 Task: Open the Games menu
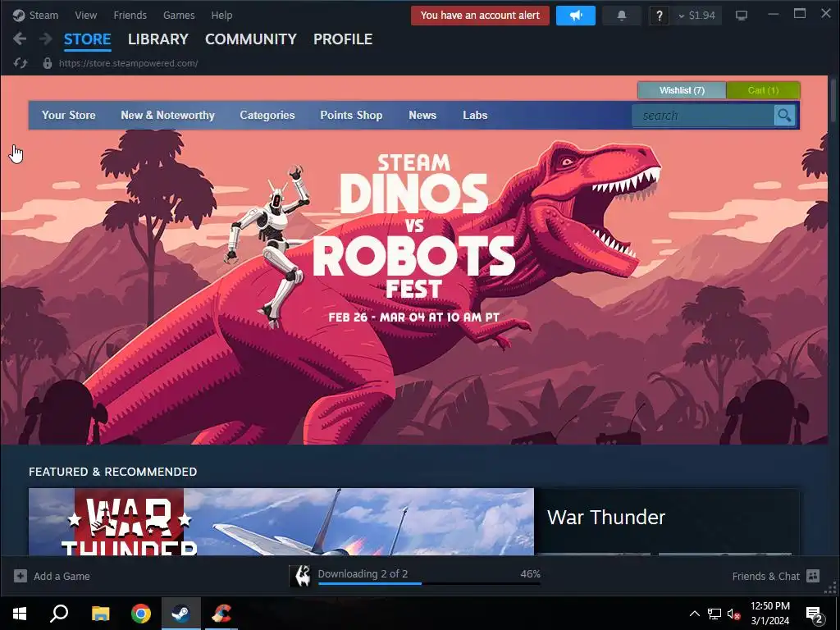[179, 15]
